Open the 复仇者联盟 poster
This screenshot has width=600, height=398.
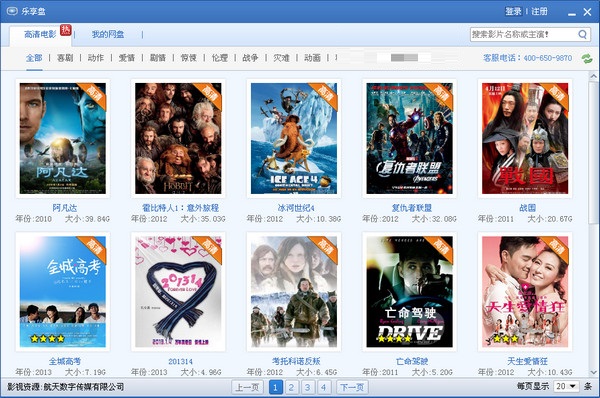click(x=409, y=138)
